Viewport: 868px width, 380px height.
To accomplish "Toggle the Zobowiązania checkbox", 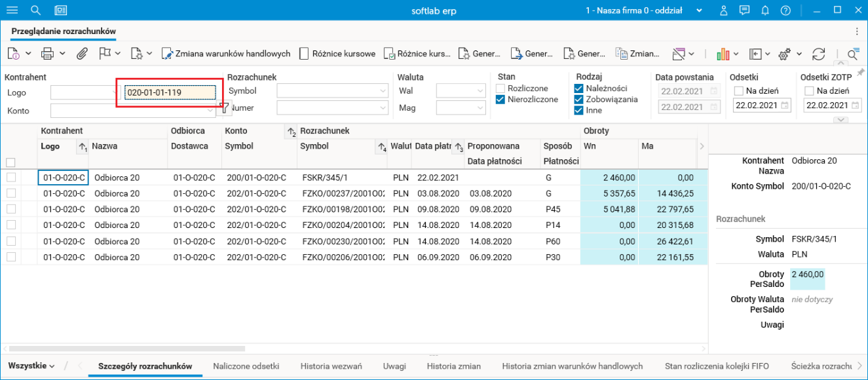I will 579,100.
